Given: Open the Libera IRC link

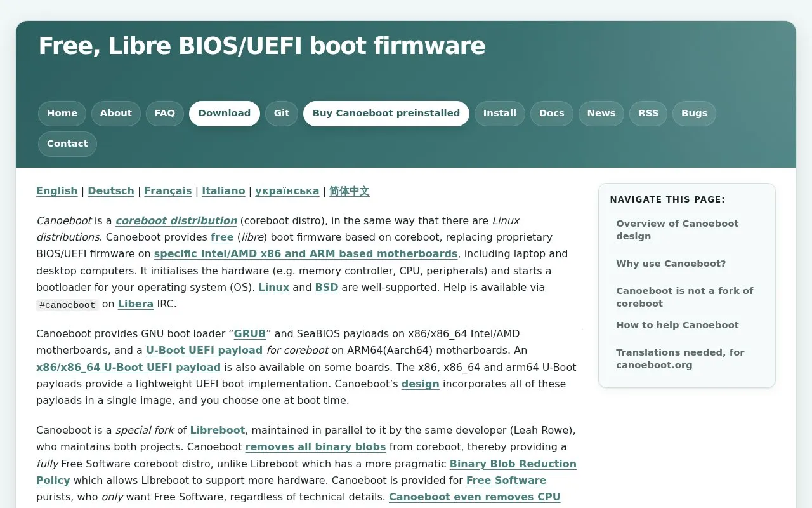Looking at the screenshot, I should click(x=136, y=304).
